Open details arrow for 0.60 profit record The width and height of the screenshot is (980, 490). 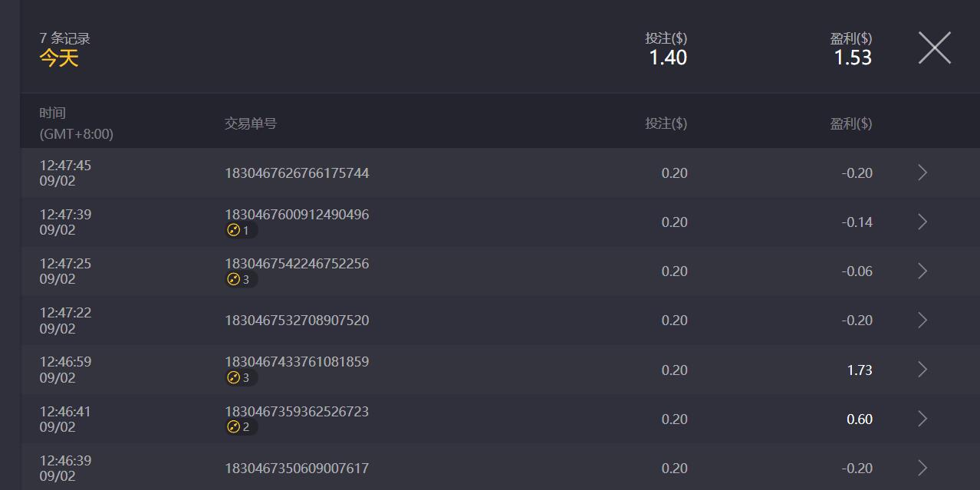pyautogui.click(x=922, y=419)
